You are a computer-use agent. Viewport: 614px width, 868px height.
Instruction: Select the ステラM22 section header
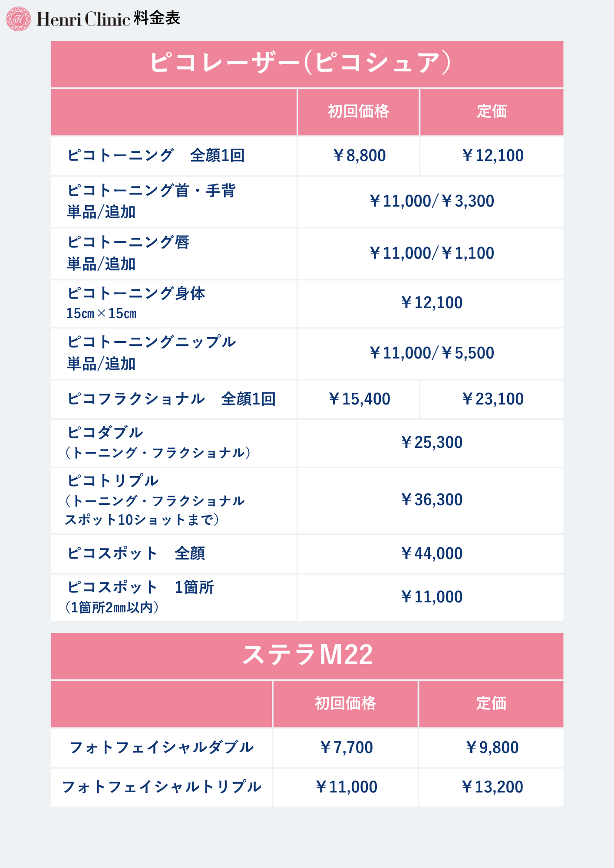pos(307,655)
